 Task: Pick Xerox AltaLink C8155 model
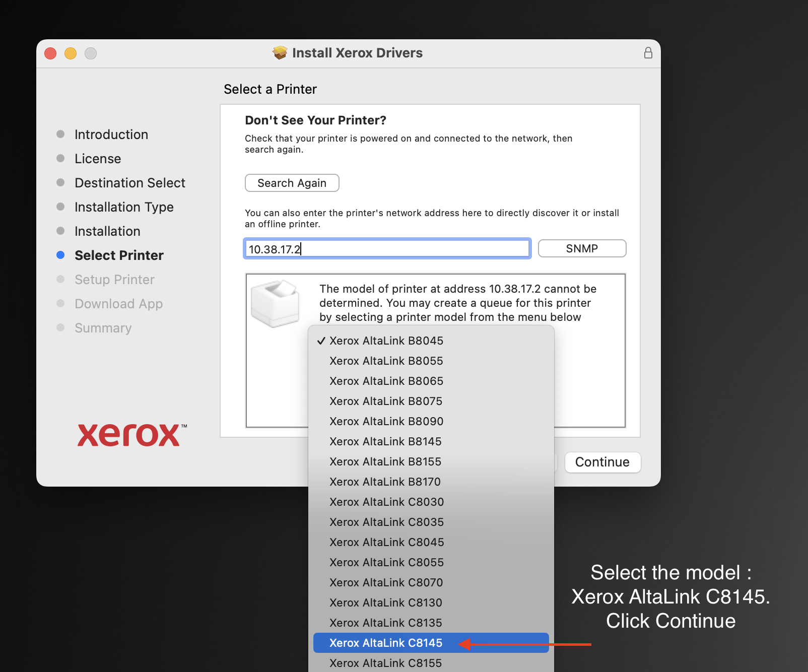pos(386,663)
